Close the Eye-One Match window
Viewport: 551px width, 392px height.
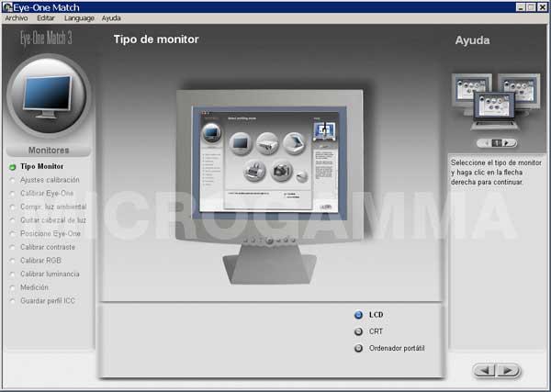pos(543,7)
